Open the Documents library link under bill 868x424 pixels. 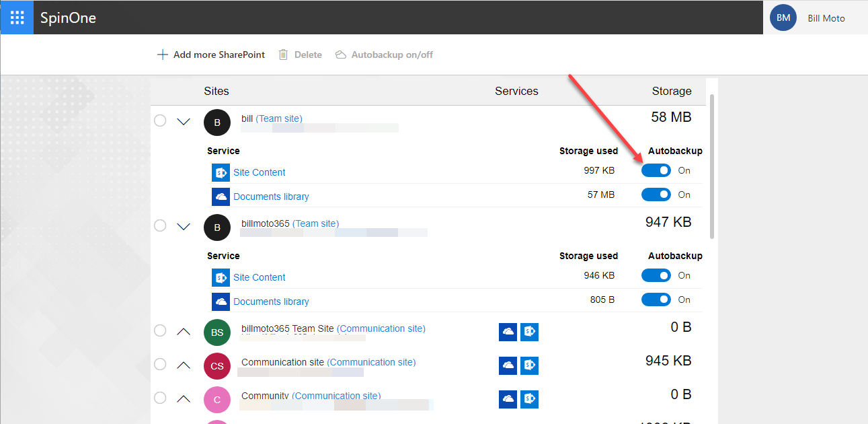point(271,197)
